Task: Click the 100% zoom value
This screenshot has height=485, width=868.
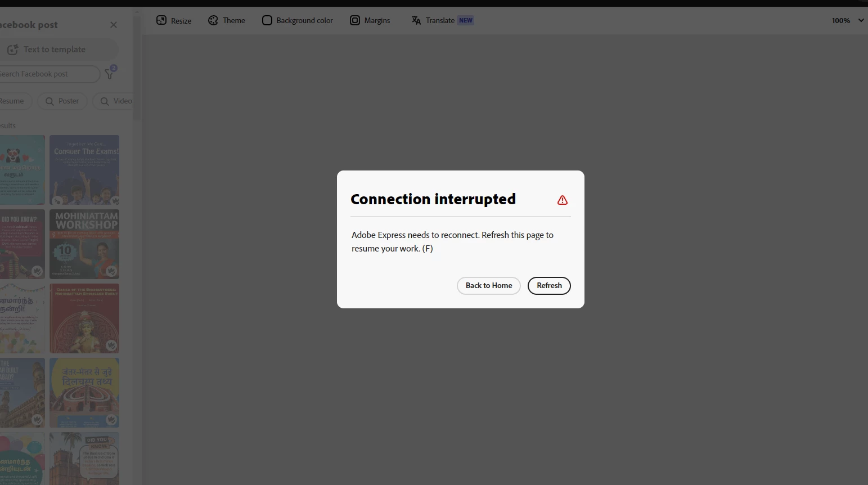Action: click(841, 21)
